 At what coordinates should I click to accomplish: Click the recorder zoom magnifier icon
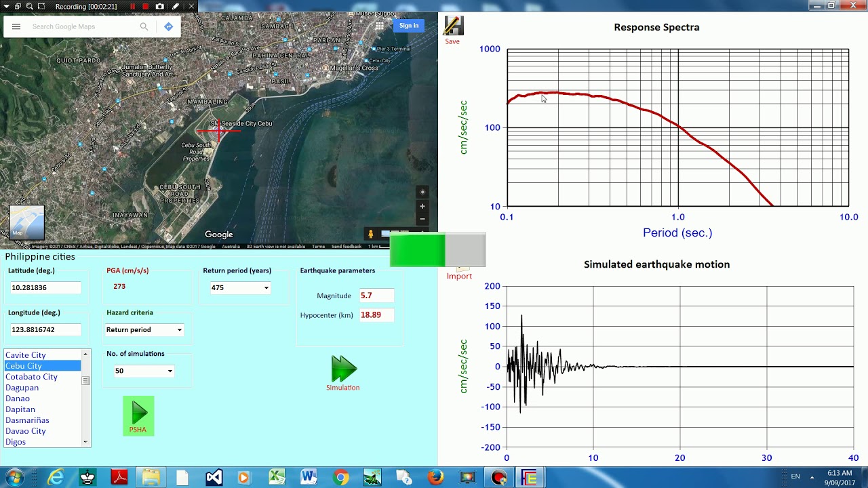(x=29, y=6)
